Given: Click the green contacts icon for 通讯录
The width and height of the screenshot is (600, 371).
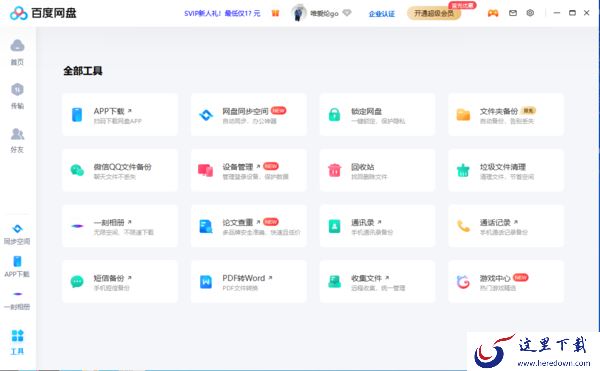Looking at the screenshot, I should pyautogui.click(x=334, y=226).
